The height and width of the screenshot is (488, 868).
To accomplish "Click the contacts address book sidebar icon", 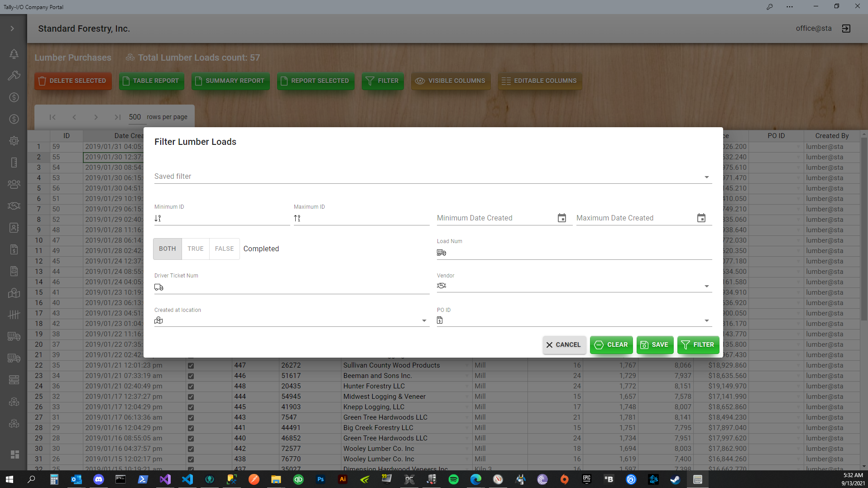I will (14, 228).
